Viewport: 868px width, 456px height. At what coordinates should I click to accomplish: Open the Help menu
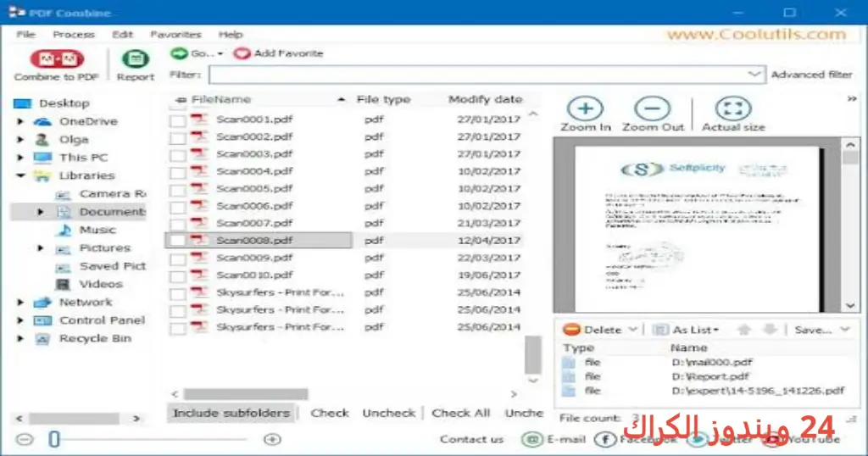pos(231,34)
